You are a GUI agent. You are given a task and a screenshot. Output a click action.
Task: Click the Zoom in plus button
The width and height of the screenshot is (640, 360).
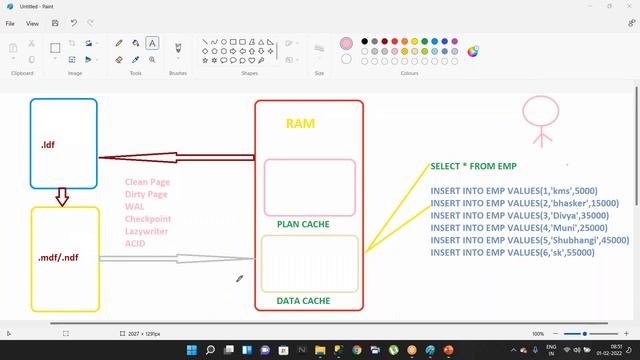(x=626, y=333)
